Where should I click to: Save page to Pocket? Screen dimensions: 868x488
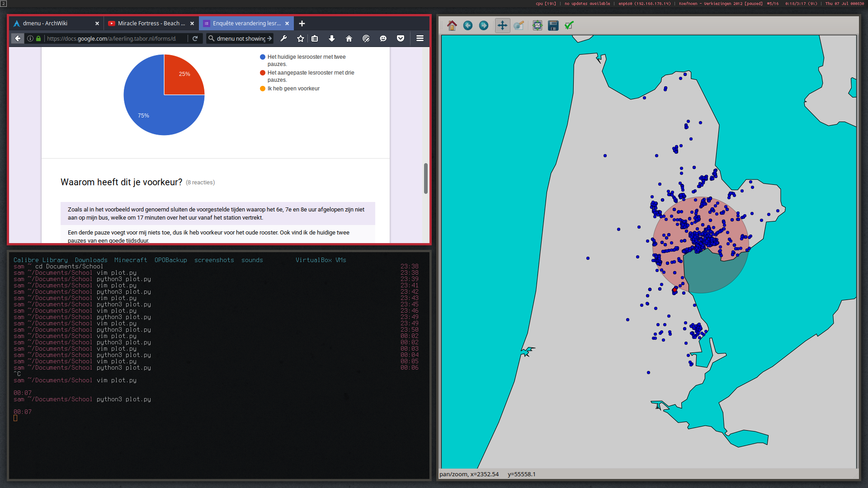(x=401, y=39)
